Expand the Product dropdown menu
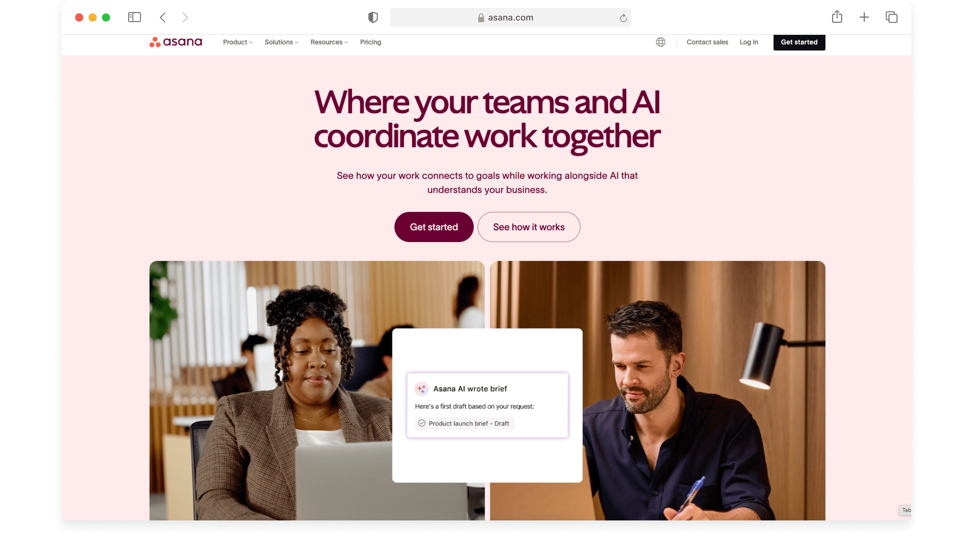Screen dimensions: 973x560 pos(238,42)
